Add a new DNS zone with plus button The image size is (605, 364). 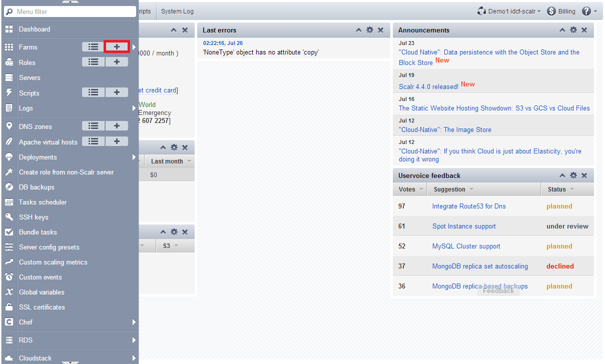pyautogui.click(x=117, y=126)
